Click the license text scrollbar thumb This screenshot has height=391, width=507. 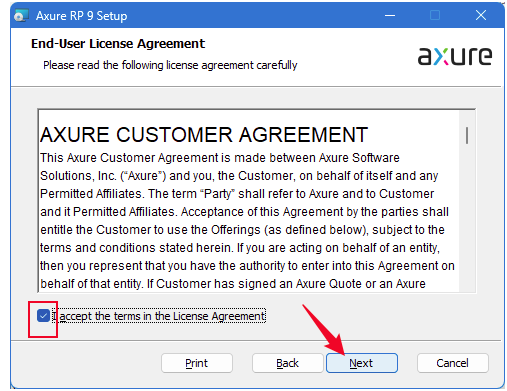pyautogui.click(x=467, y=135)
